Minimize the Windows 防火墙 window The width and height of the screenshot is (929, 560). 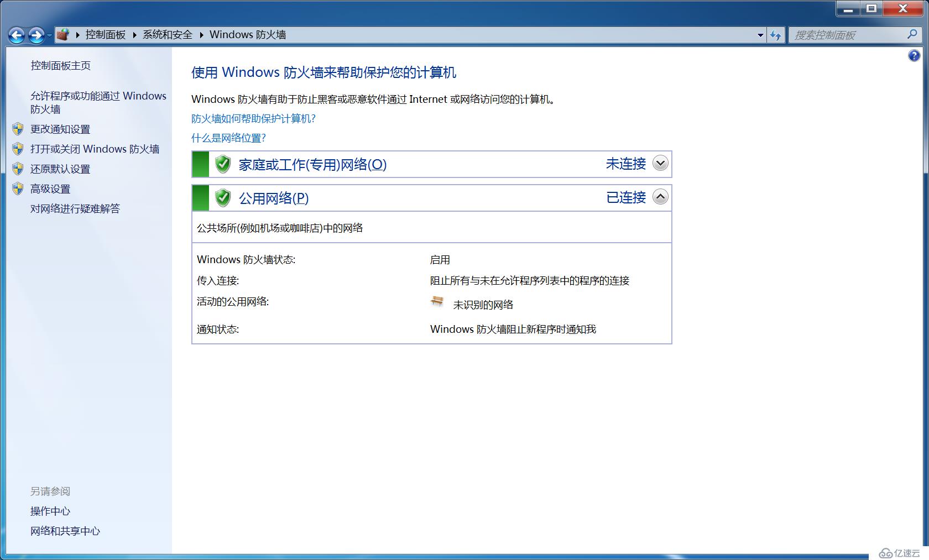click(x=848, y=8)
